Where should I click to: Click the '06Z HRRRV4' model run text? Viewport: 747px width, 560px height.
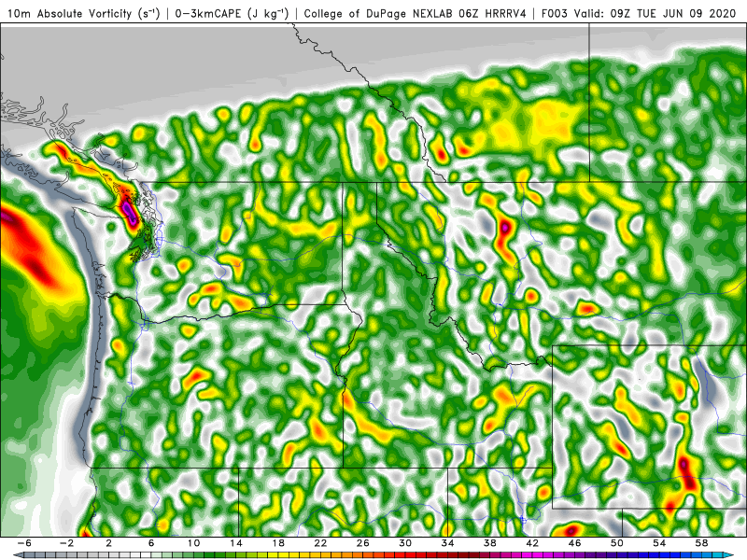coord(492,13)
